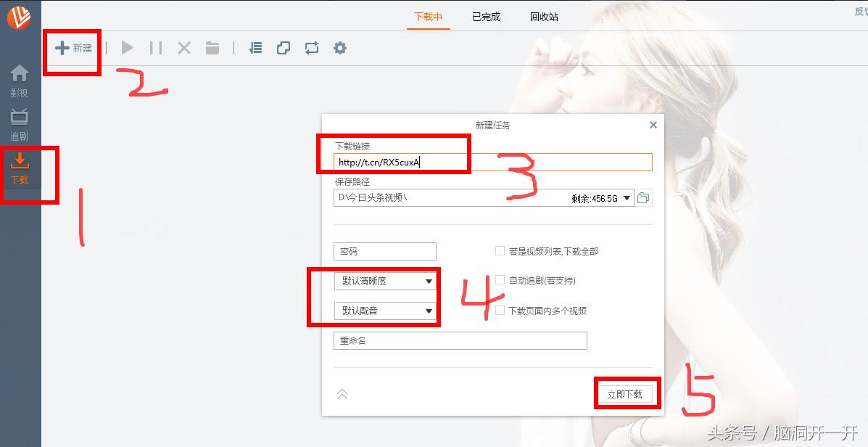
Task: Open the save path dropdown arrow
Action: coord(628,197)
